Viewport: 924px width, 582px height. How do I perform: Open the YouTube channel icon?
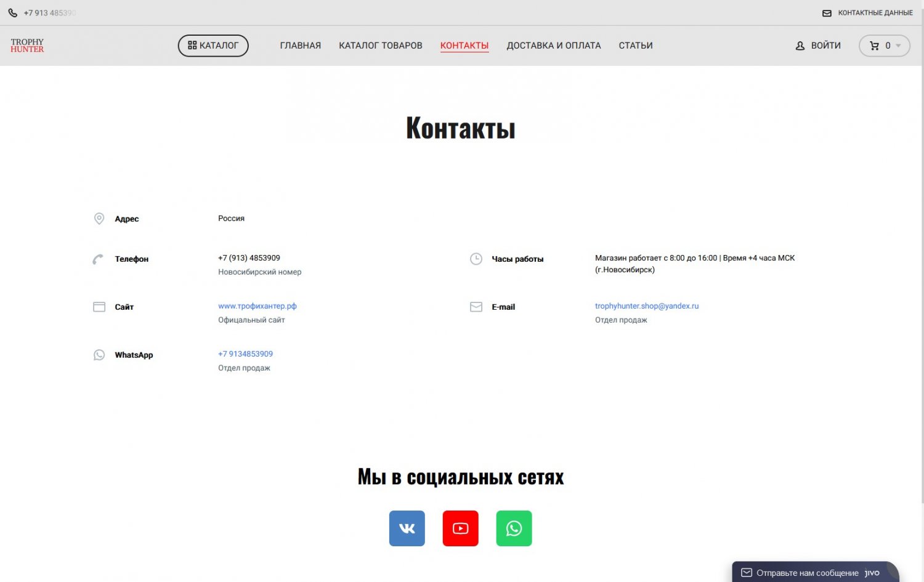click(x=460, y=528)
